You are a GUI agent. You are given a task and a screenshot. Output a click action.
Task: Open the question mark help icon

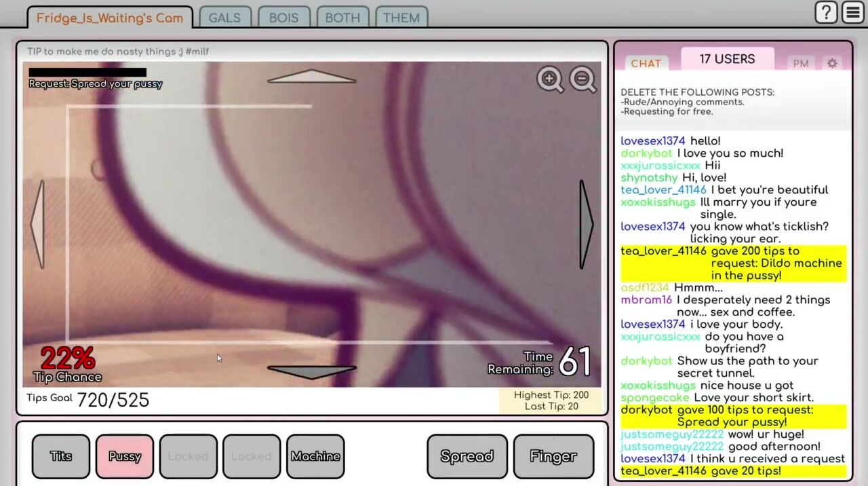click(x=826, y=13)
